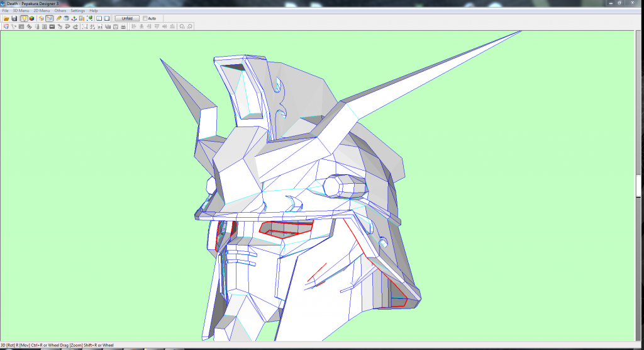This screenshot has width=644, height=350.
Task: Switch to split 3D/2D window layout icon
Action: (99, 18)
